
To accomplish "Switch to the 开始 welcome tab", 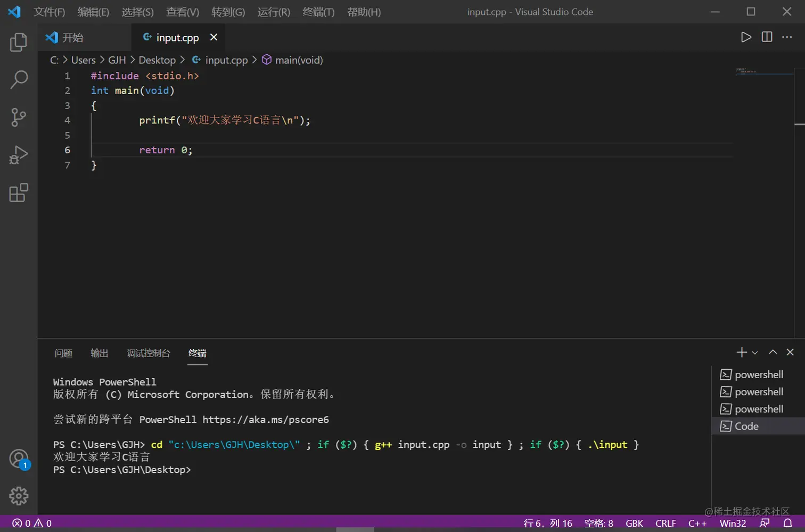I will coord(84,37).
